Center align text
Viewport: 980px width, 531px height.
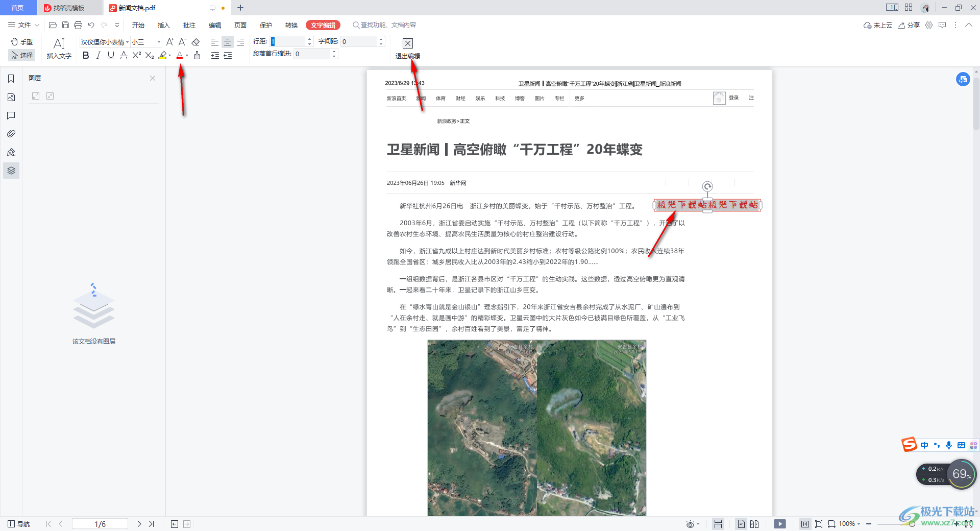tap(228, 42)
